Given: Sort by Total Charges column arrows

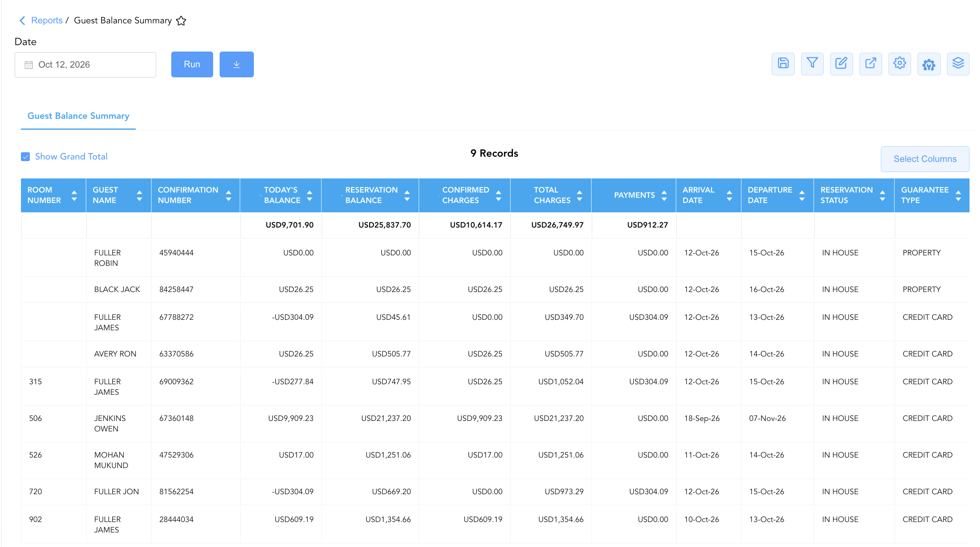Looking at the screenshot, I should click(x=579, y=195).
